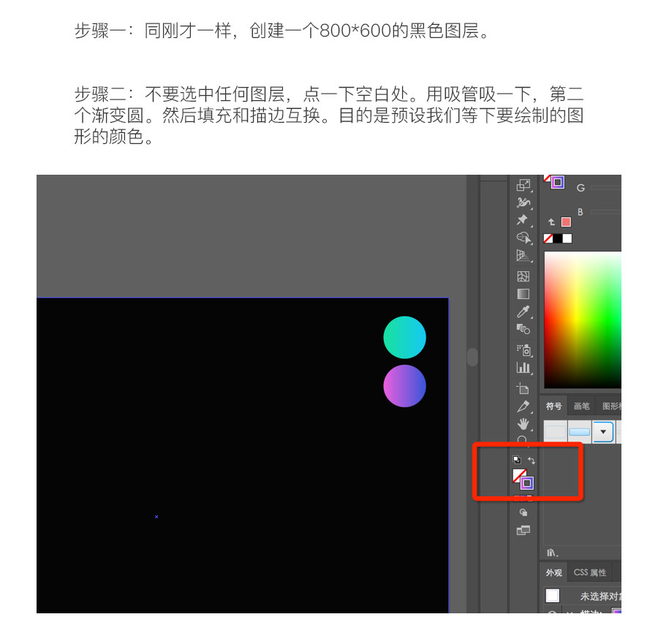
Task: Click the white swatch in Color panel
Action: point(567,238)
